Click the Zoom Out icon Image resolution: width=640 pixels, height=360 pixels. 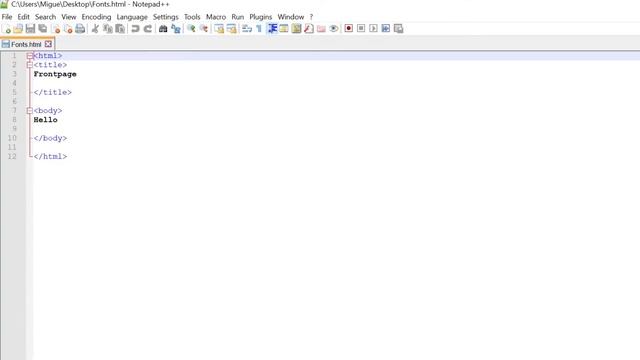point(203,29)
